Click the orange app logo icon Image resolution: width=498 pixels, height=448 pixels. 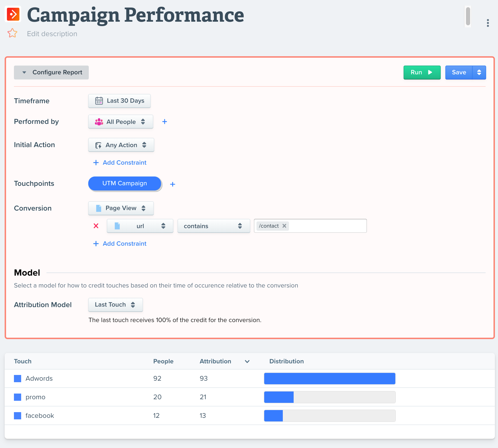click(13, 14)
